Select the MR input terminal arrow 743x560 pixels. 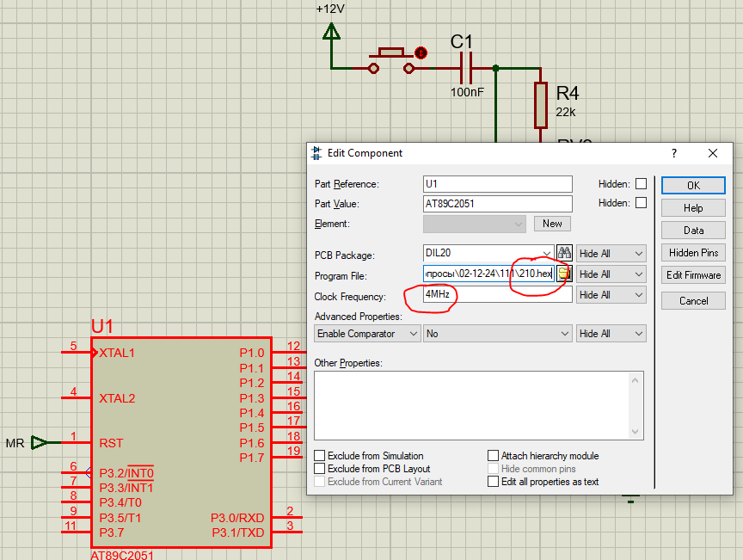click(x=39, y=443)
